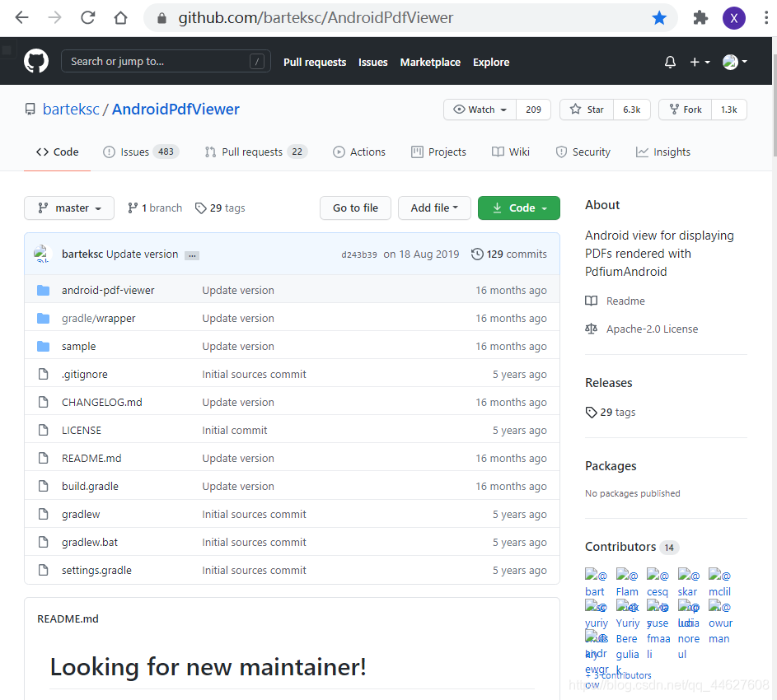
Task: Open the notifications bell icon
Action: click(x=670, y=62)
